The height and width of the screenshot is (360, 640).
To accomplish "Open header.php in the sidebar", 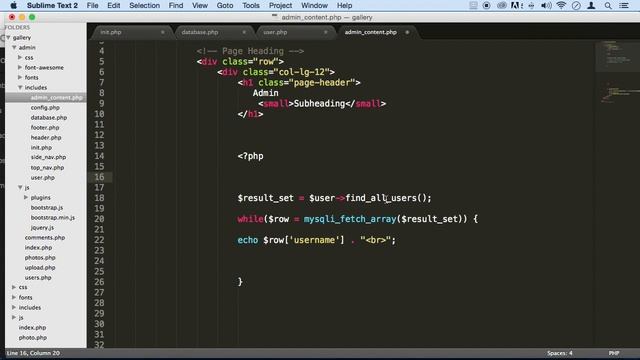I will pyautogui.click(x=46, y=138).
